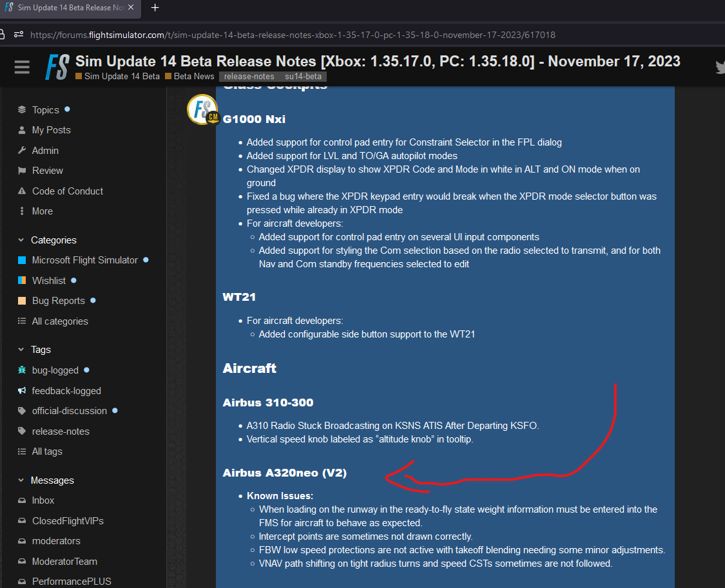Open My Posts in sidebar
The width and height of the screenshot is (725, 588).
(51, 130)
